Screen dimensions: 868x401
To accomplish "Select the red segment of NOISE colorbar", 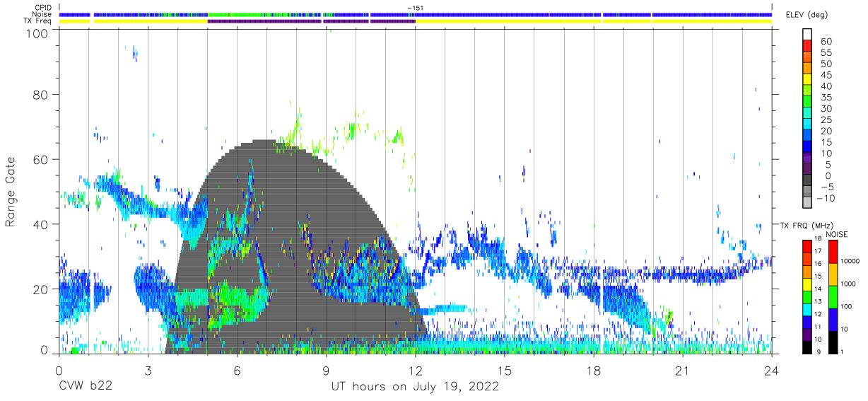I will [x=833, y=252].
